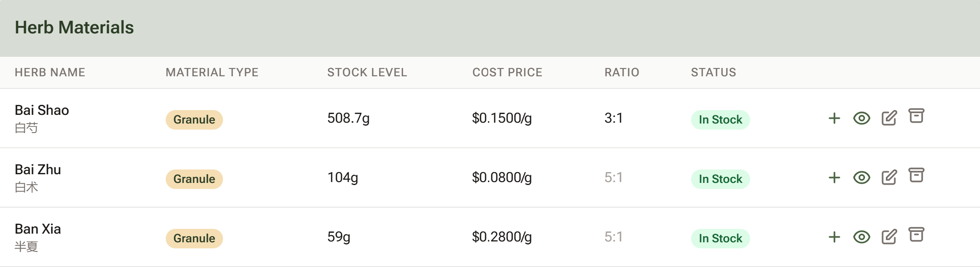Sort by the Herb Name column header
The height and width of the screenshot is (267, 980).
point(50,72)
